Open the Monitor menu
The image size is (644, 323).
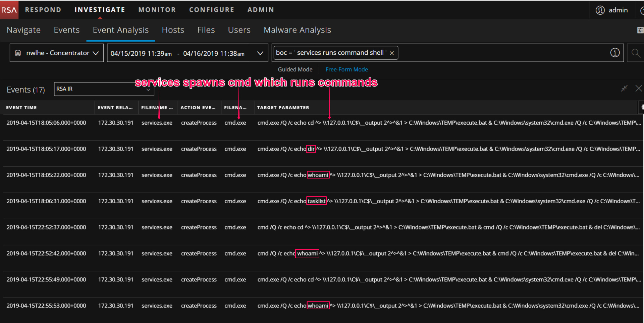pos(157,10)
